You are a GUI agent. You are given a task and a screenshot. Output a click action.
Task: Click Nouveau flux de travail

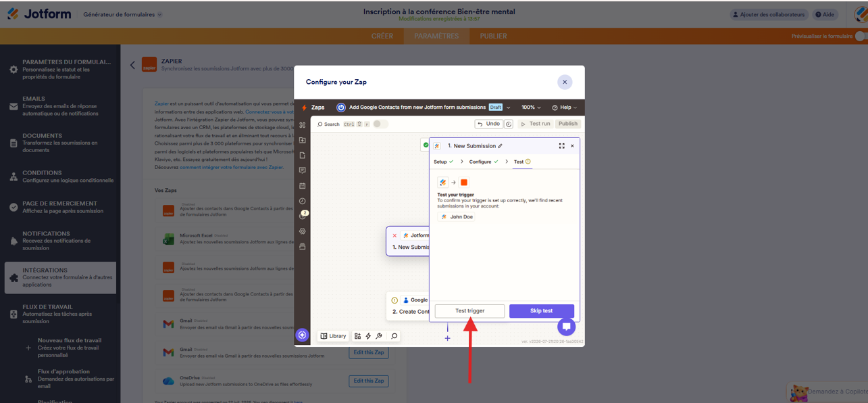(x=70, y=348)
